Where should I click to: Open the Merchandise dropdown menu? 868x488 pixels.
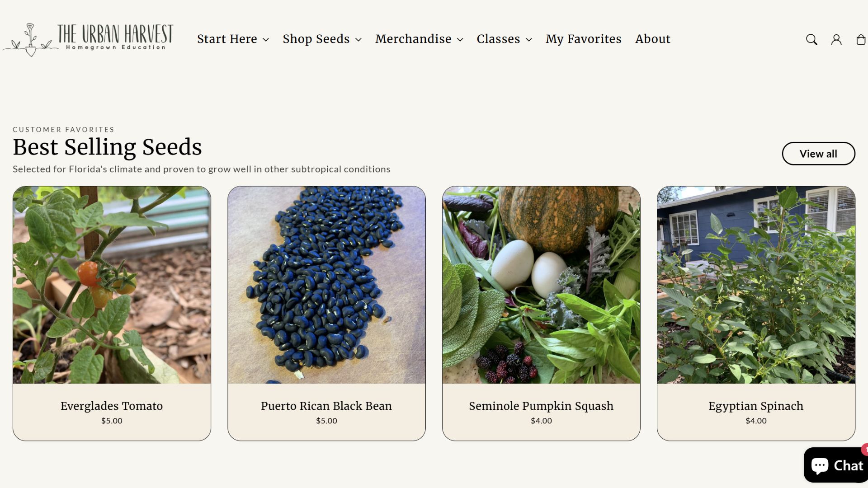[419, 39]
